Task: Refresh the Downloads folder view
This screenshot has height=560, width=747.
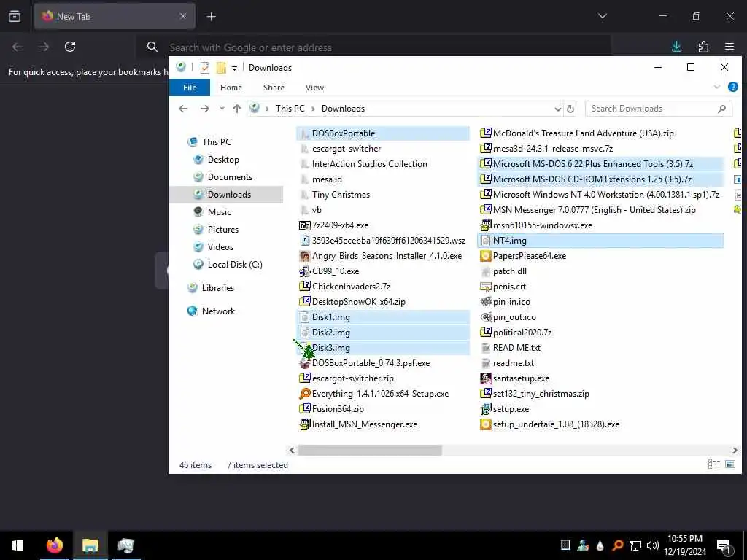Action: pyautogui.click(x=570, y=109)
